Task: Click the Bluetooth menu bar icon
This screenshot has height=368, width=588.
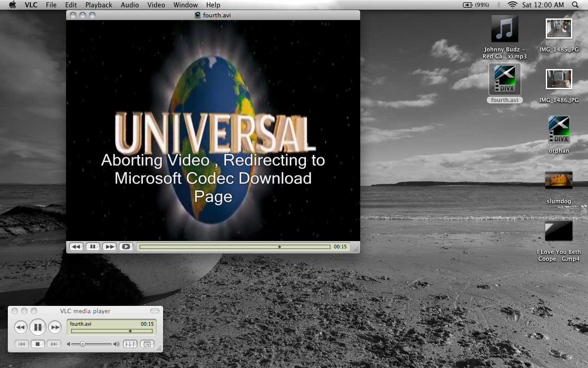Action: tap(499, 5)
